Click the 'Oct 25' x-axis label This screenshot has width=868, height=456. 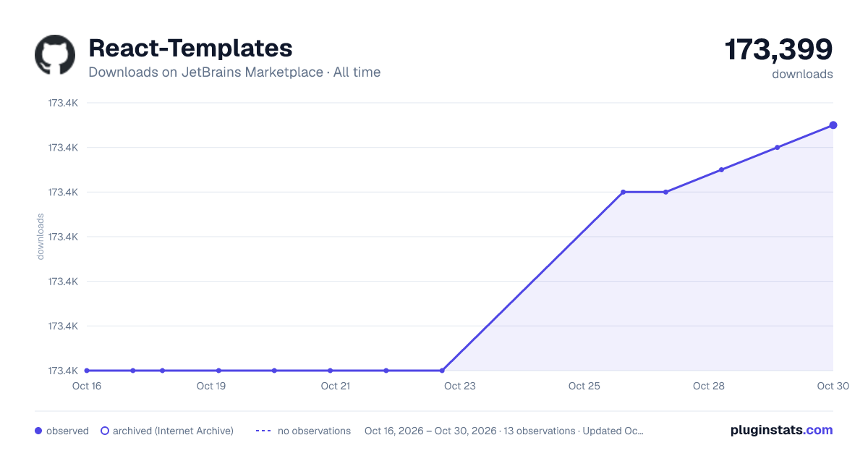(584, 386)
